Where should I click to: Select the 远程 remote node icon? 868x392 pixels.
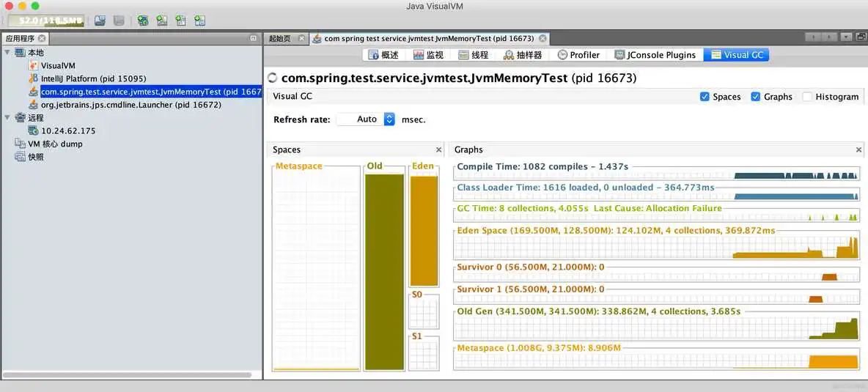point(20,117)
